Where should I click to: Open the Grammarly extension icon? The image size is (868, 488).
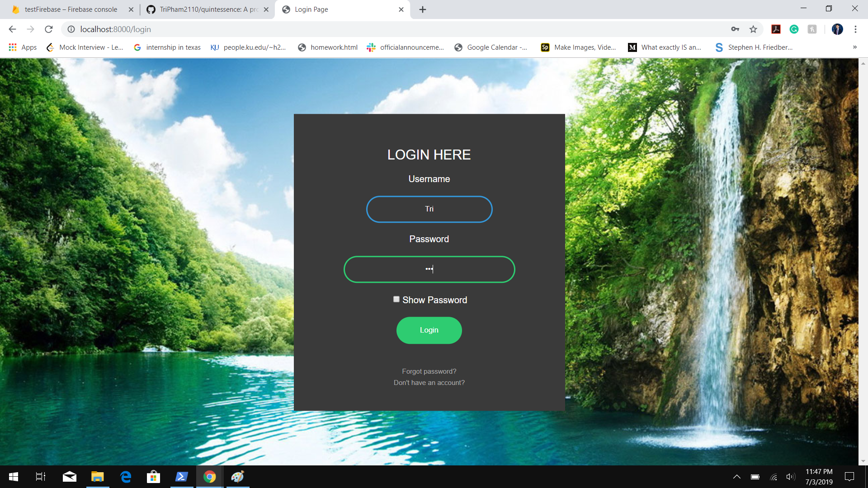(x=794, y=29)
